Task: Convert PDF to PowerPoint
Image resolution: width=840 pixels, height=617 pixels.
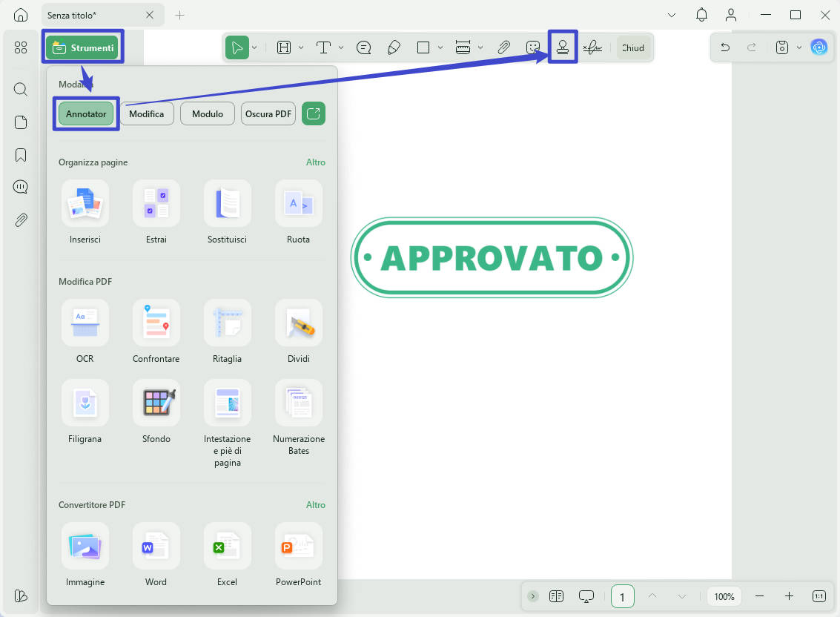Action: coord(298,555)
